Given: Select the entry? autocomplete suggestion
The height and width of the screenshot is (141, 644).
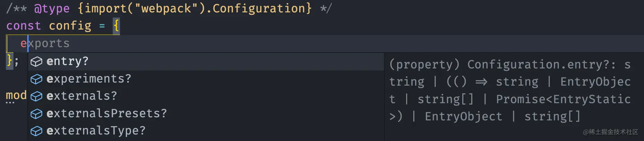Looking at the screenshot, I should (x=68, y=62).
